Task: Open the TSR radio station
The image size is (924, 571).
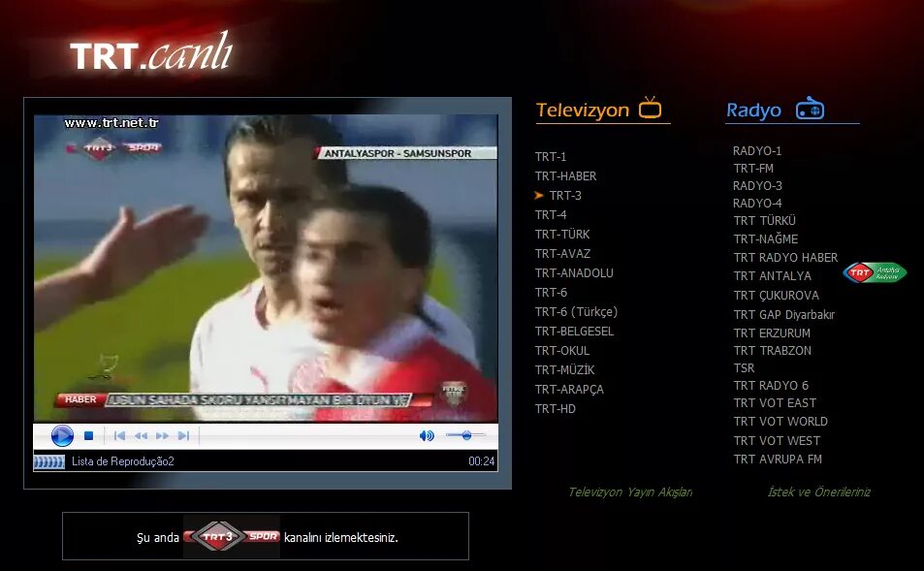Action: pos(745,368)
